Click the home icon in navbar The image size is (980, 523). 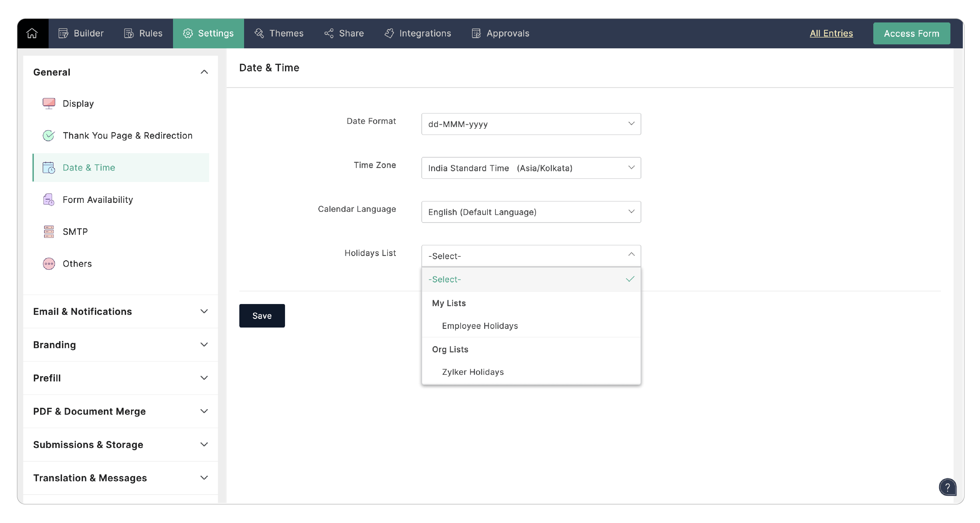(x=32, y=34)
